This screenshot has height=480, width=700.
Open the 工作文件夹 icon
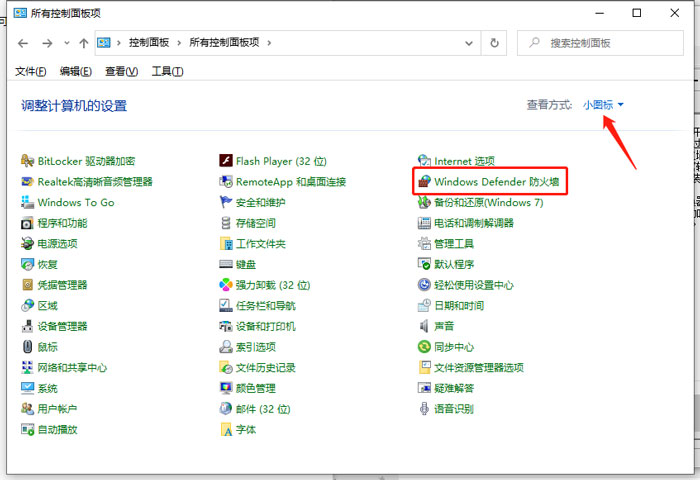click(x=226, y=243)
